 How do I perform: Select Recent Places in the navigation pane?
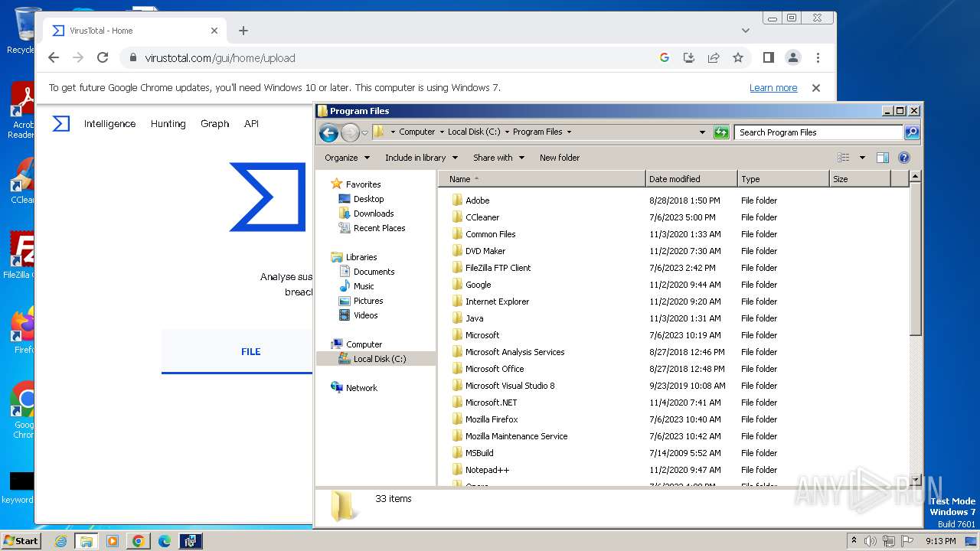tap(372, 228)
